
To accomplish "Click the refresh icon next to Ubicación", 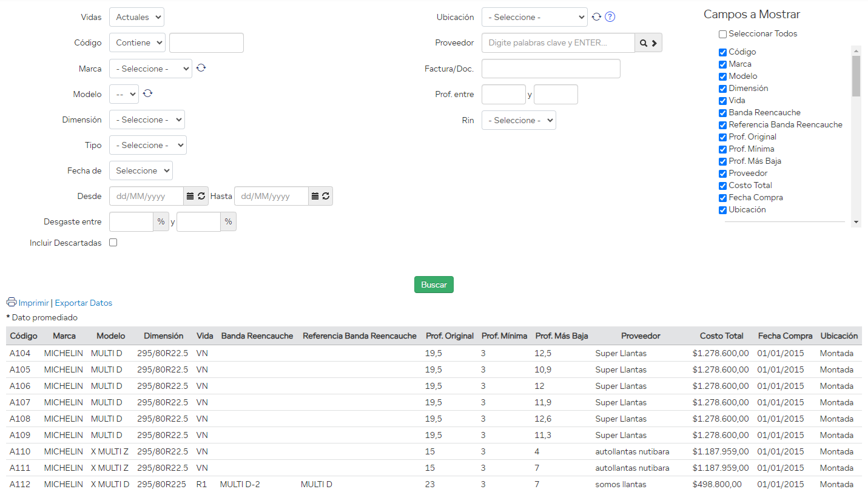I will 596,17.
